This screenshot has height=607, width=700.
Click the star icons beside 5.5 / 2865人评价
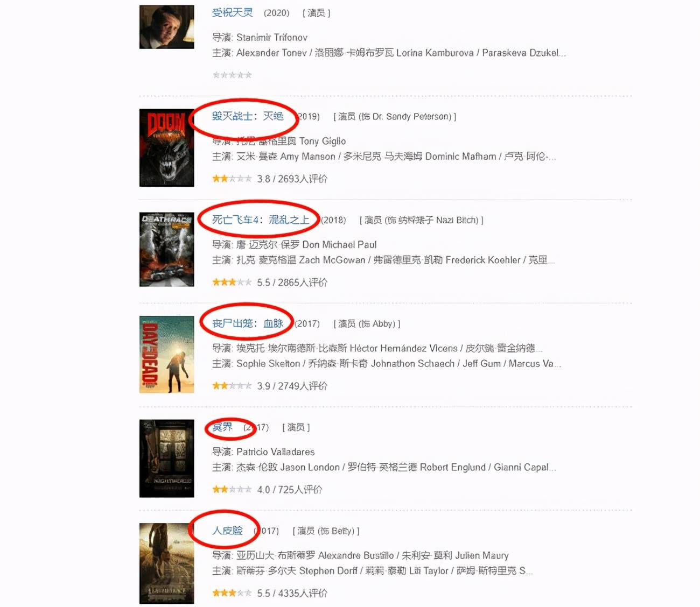pos(232,282)
